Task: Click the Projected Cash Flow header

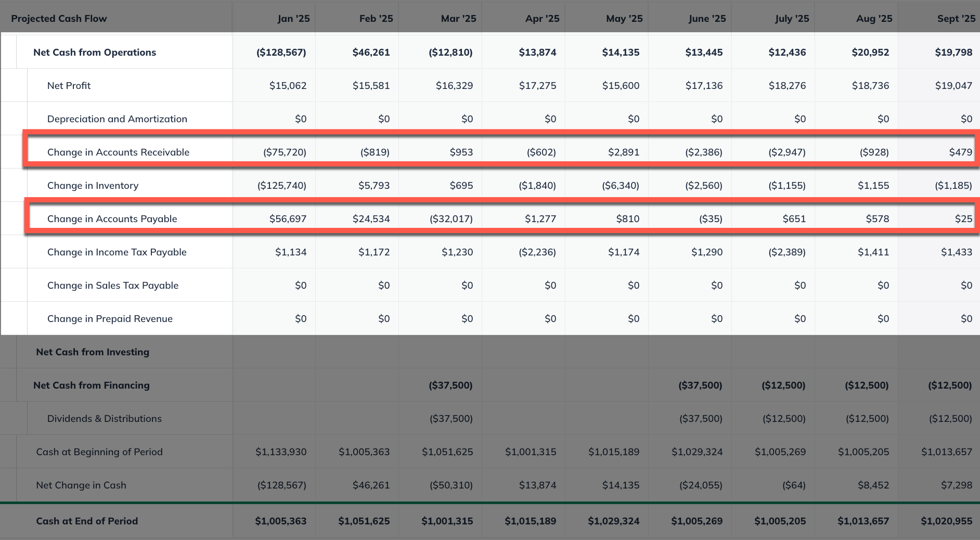Action: tap(59, 19)
